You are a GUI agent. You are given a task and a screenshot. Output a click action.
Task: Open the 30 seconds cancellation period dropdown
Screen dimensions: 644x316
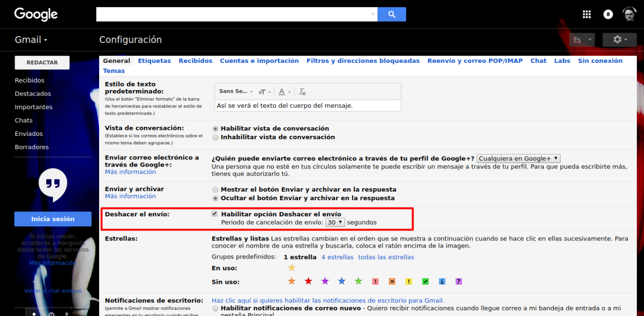click(x=334, y=222)
